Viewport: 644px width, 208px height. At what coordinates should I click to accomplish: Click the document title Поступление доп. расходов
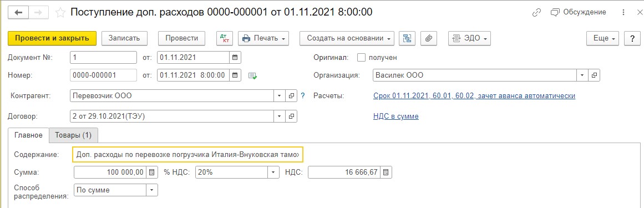[x=222, y=12]
